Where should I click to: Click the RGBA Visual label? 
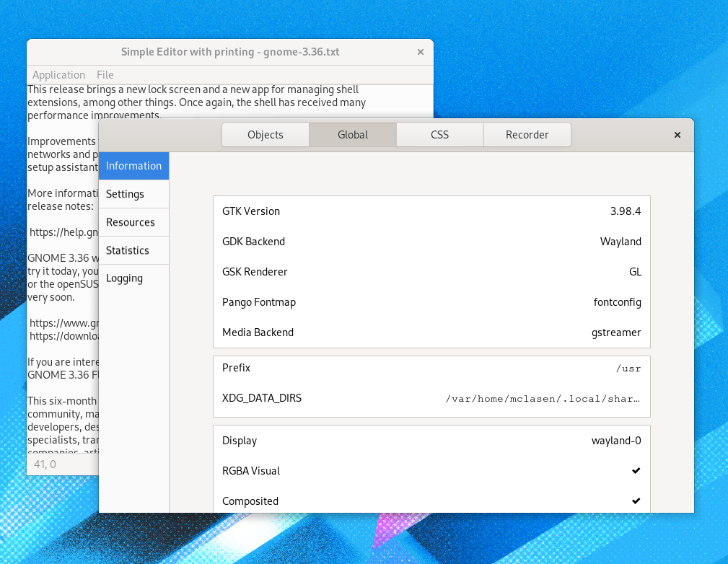tap(251, 471)
